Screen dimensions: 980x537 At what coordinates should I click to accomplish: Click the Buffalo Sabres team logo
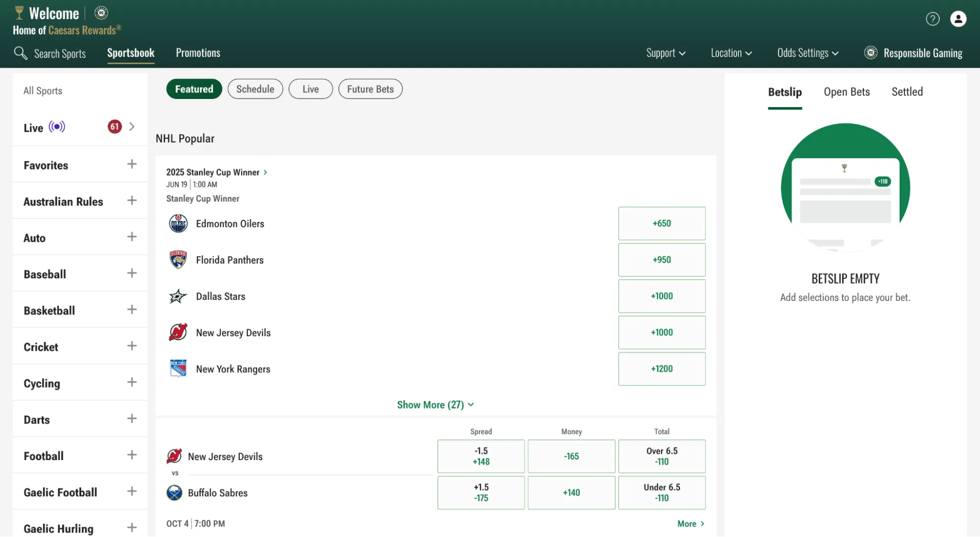[174, 492]
